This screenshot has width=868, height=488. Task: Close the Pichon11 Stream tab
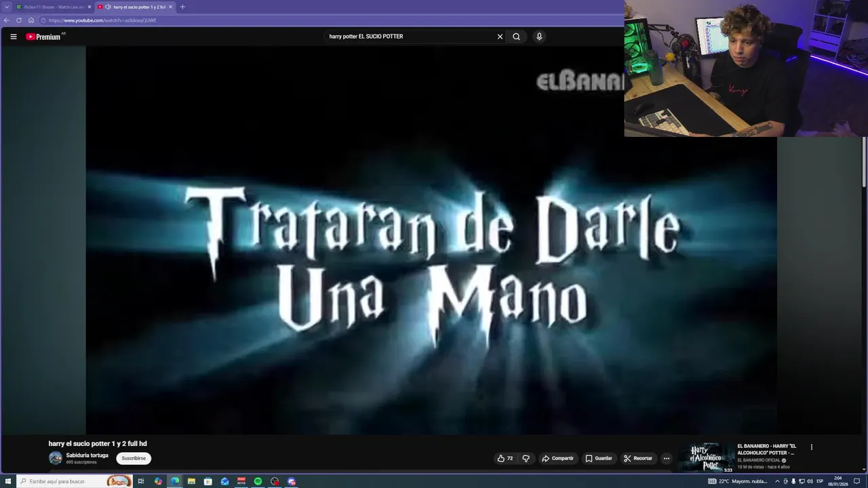point(90,7)
